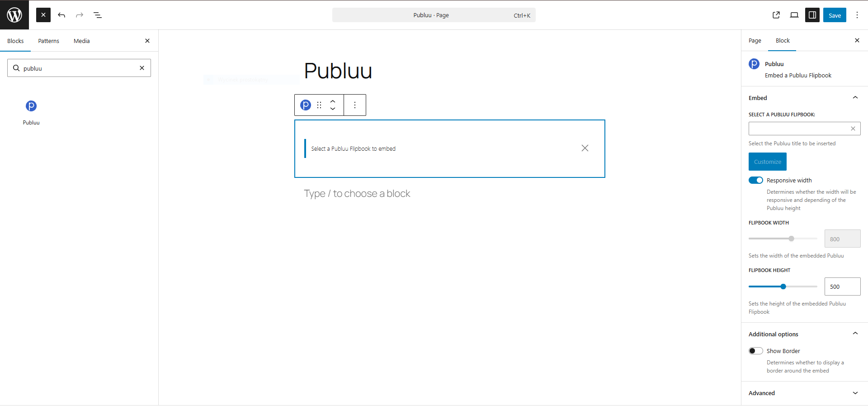The image size is (868, 406).
Task: Open the document overview list
Action: 98,15
